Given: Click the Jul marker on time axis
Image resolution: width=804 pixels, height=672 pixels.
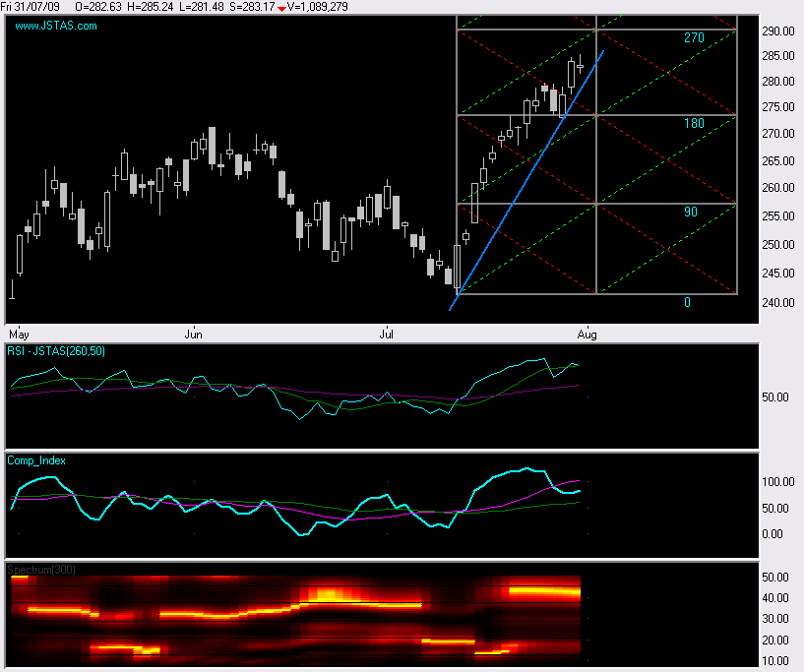Looking at the screenshot, I should pyautogui.click(x=388, y=334).
